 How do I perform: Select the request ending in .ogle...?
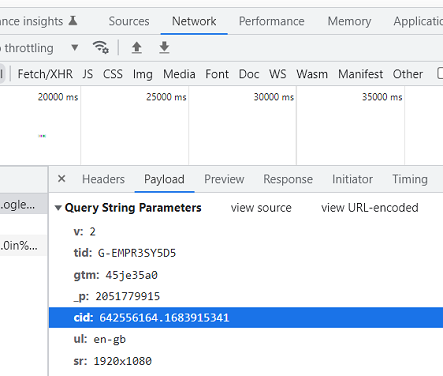tap(23, 205)
